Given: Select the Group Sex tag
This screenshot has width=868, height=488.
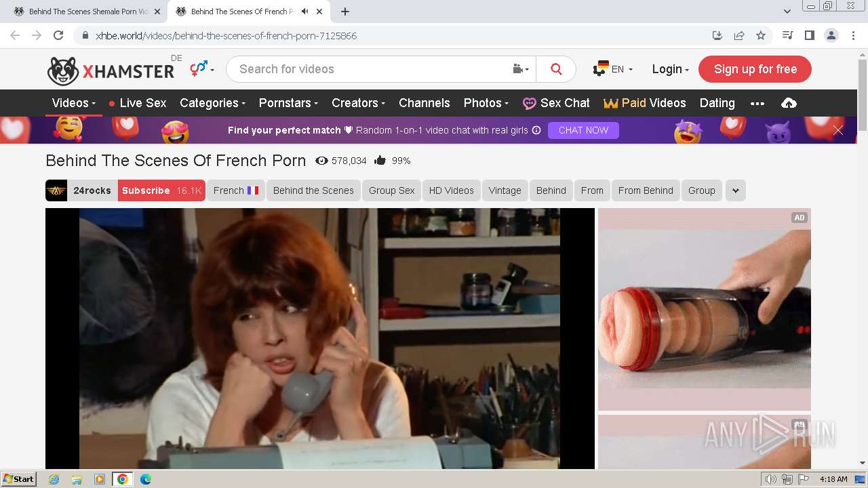Looking at the screenshot, I should 391,190.
